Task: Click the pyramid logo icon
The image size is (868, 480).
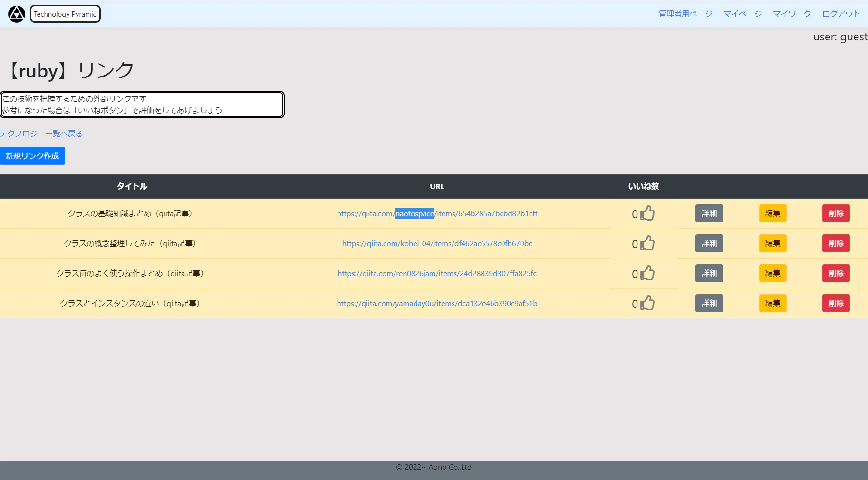Action: pos(17,14)
